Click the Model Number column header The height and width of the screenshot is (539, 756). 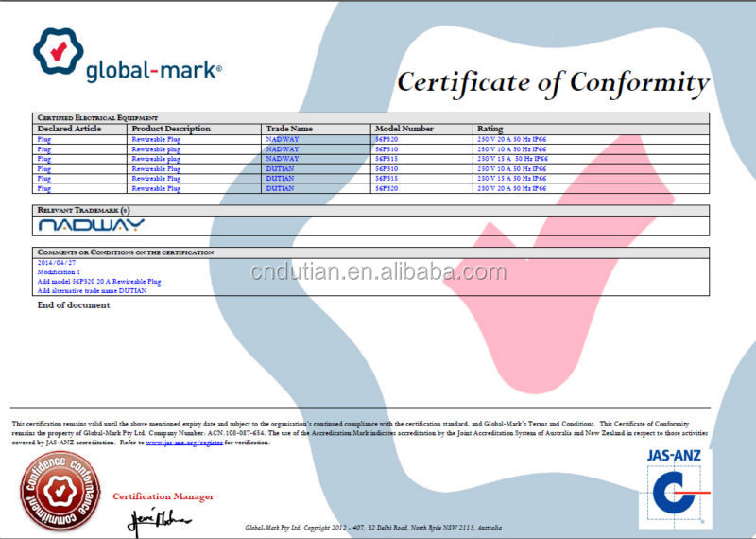pos(404,129)
